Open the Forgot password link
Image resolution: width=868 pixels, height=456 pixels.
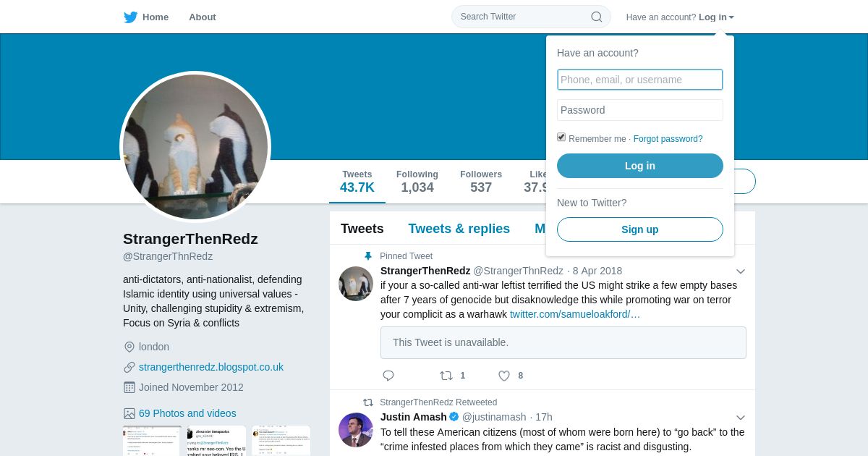668,139
